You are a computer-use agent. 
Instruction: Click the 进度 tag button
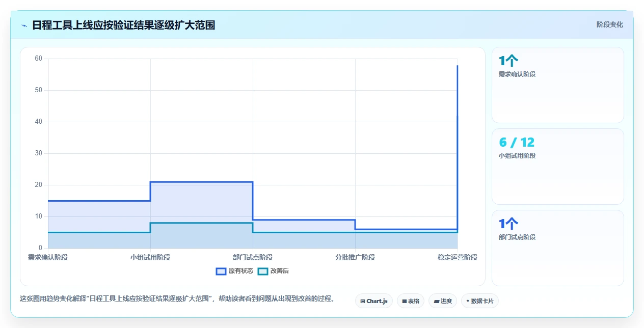coord(443,301)
